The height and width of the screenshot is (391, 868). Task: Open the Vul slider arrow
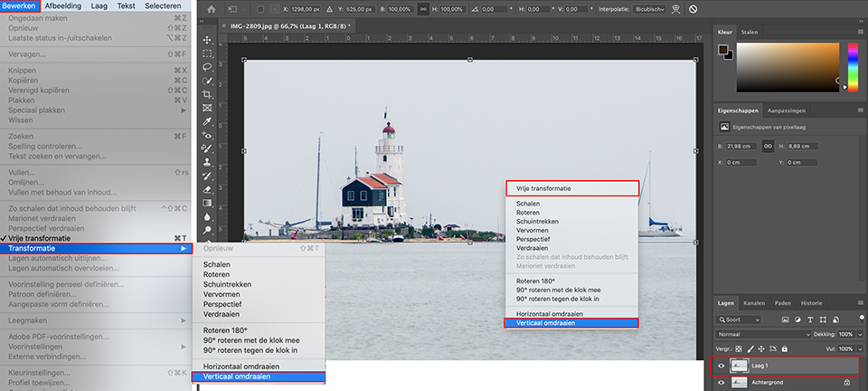pos(860,348)
